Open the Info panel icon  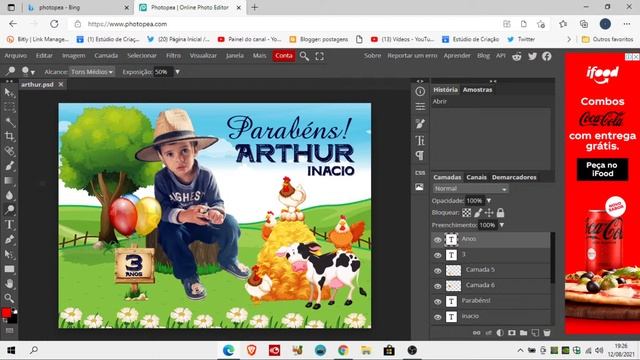coord(420,91)
